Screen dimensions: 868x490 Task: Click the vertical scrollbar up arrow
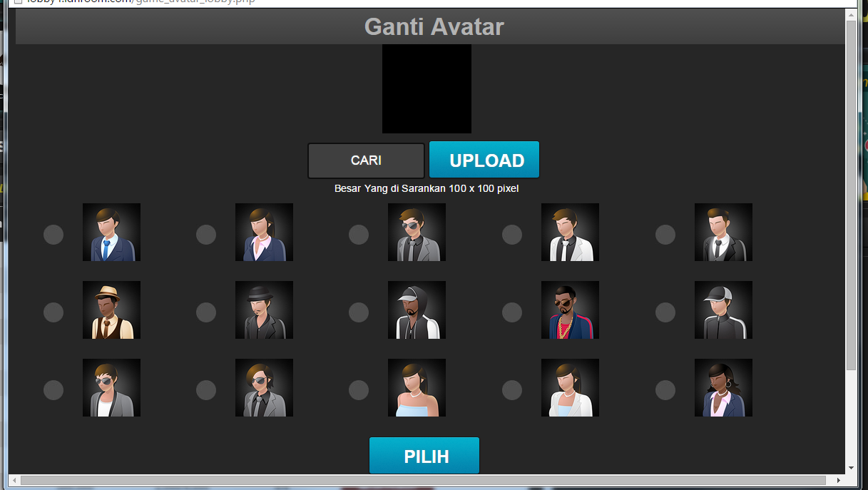pyautogui.click(x=851, y=14)
